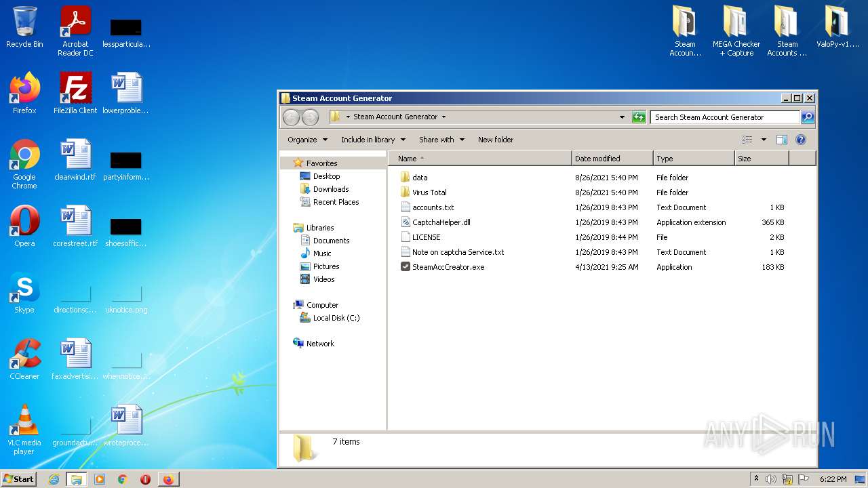This screenshot has width=868, height=488.
Task: Sort by Date modified column
Action: coord(612,159)
